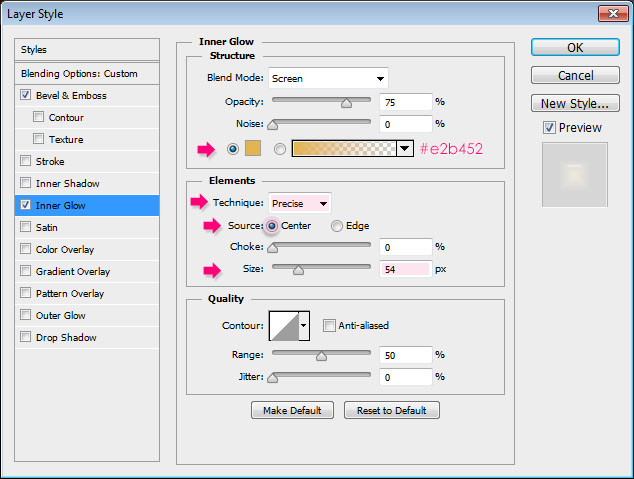This screenshot has width=634, height=479.
Task: Open the Satin settings page
Action: (46, 228)
